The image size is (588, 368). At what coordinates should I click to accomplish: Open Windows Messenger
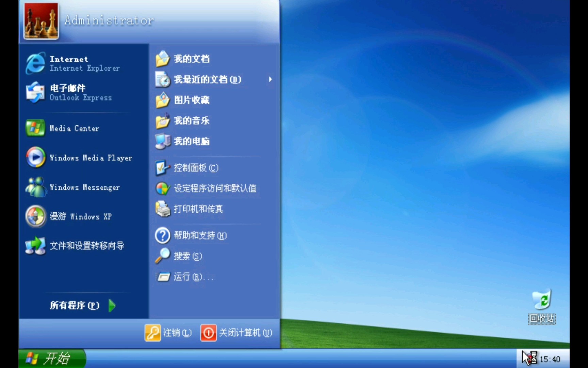pyautogui.click(x=84, y=187)
